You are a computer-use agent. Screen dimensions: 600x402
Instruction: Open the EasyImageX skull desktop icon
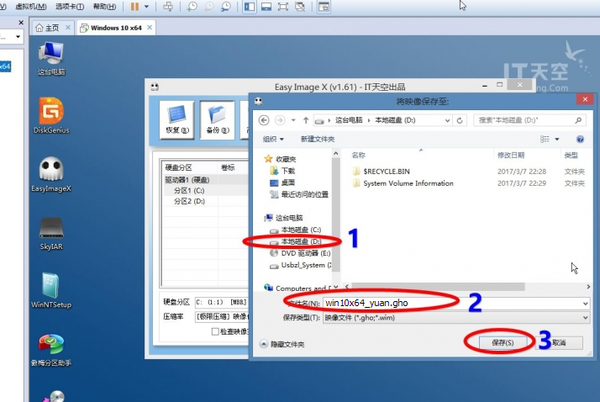coord(50,172)
